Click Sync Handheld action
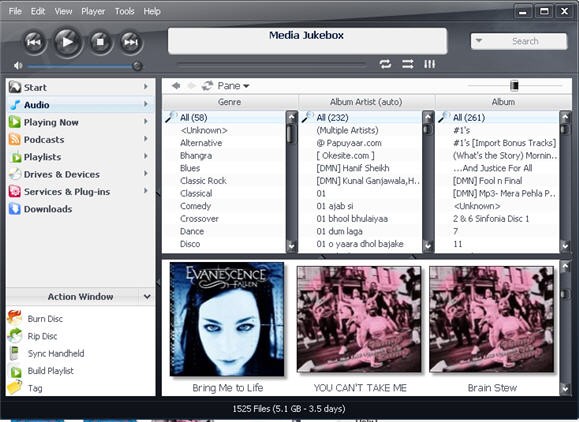This screenshot has width=579, height=422. pos(56,353)
